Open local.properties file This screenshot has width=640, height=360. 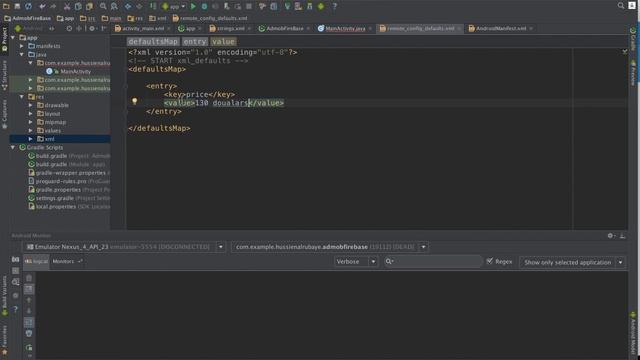coord(56,207)
